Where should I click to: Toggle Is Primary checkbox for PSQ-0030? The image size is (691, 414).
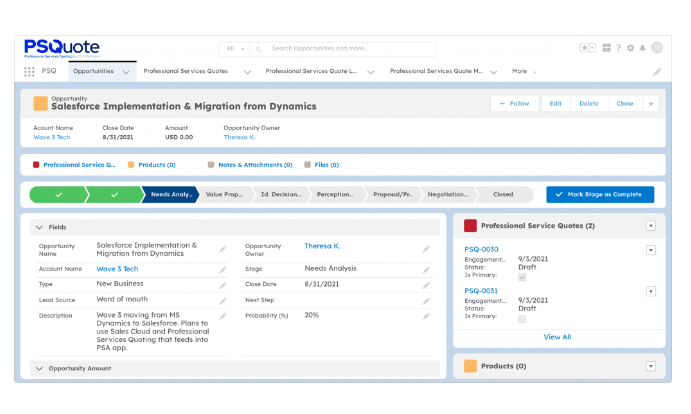point(522,277)
